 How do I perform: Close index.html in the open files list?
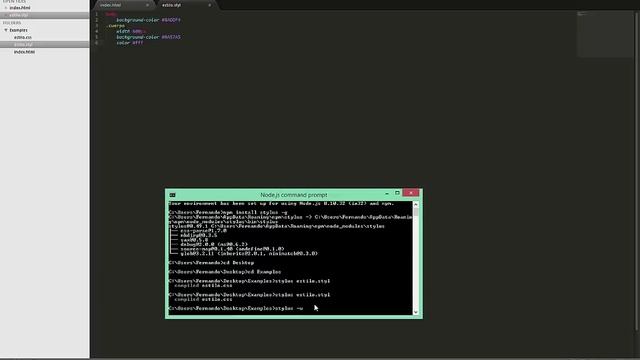pyautogui.click(x=6, y=8)
